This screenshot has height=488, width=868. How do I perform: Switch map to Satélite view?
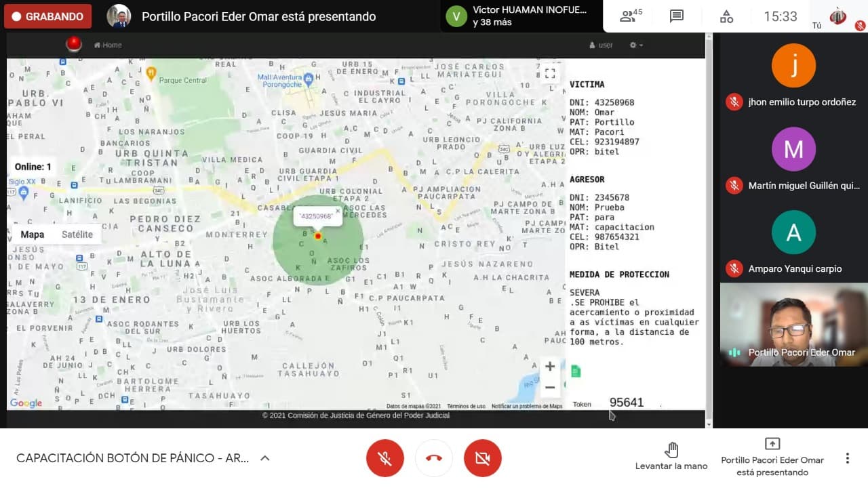tap(77, 235)
